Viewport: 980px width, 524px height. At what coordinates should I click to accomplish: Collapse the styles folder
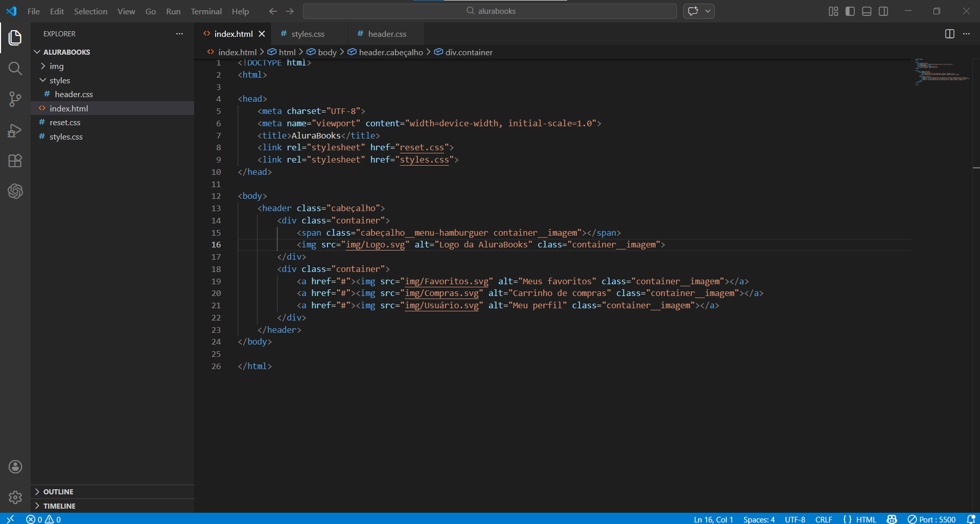click(59, 81)
